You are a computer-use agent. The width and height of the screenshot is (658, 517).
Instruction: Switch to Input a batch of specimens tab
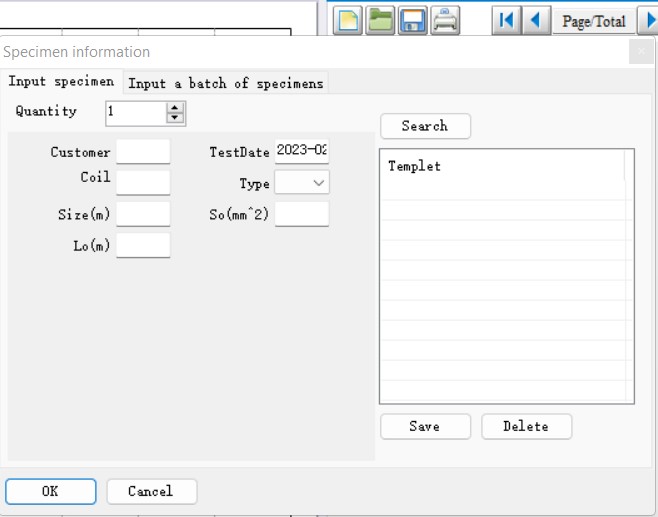226,83
